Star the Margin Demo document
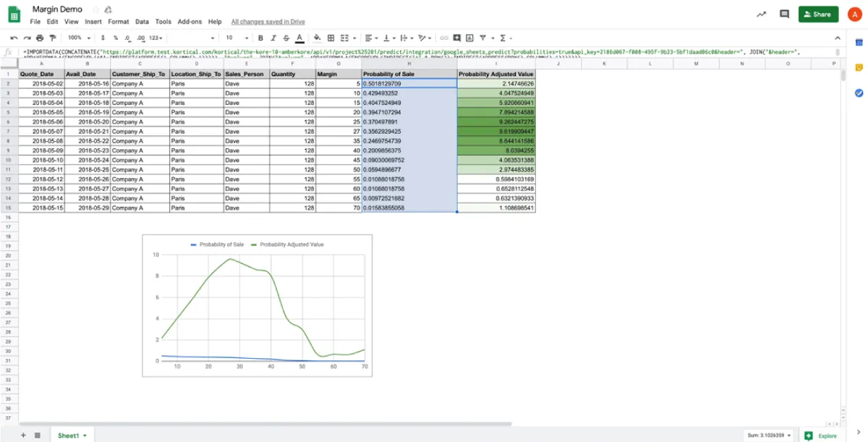 96,10
